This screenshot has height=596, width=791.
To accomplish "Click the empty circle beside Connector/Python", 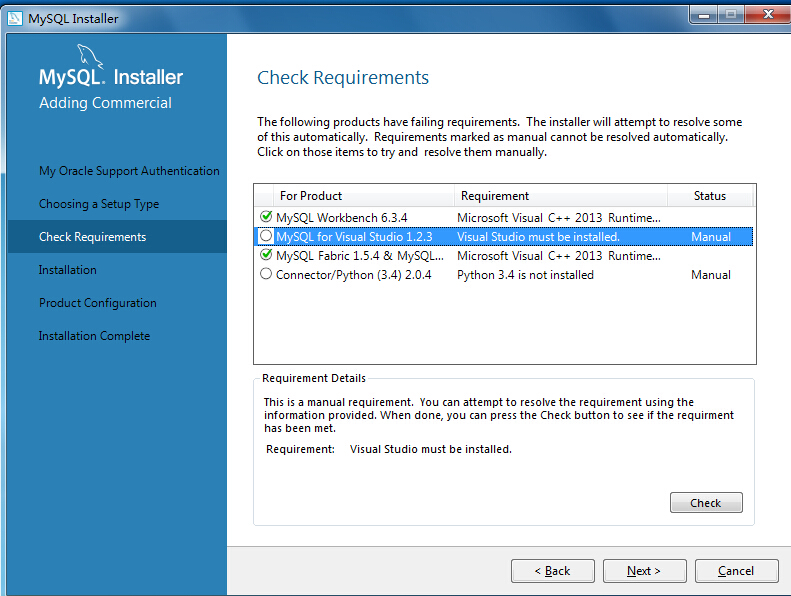I will 266,274.
